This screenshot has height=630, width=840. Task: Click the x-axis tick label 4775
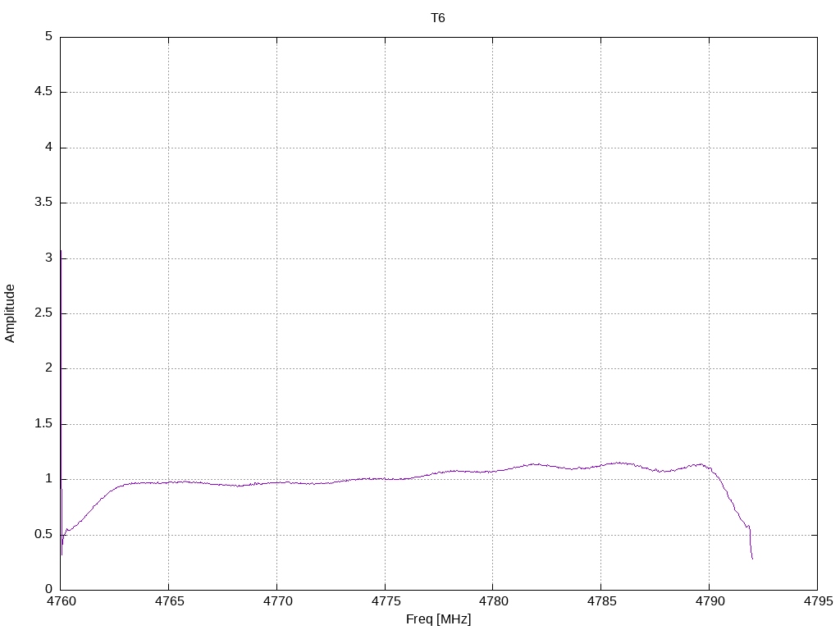386,601
